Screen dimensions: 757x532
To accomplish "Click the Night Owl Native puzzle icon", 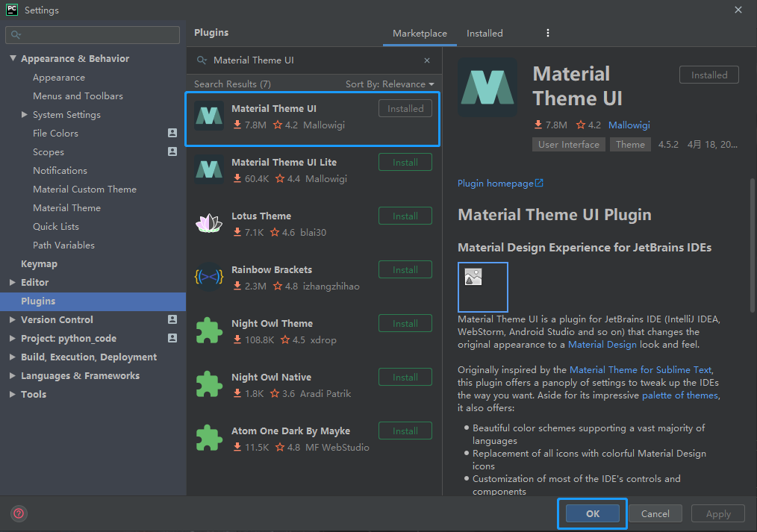I will 209,384.
